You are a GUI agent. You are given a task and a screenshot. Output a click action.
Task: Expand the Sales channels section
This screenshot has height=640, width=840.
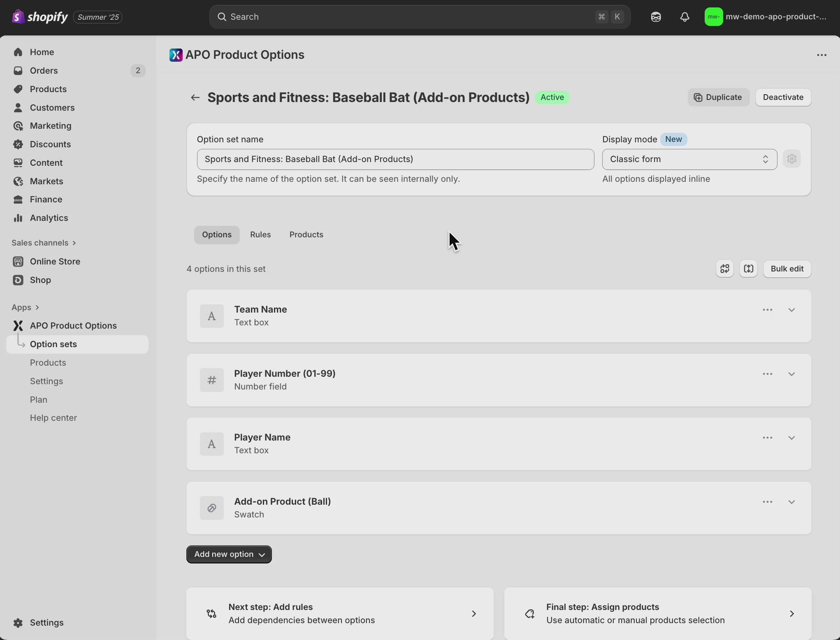(x=44, y=243)
